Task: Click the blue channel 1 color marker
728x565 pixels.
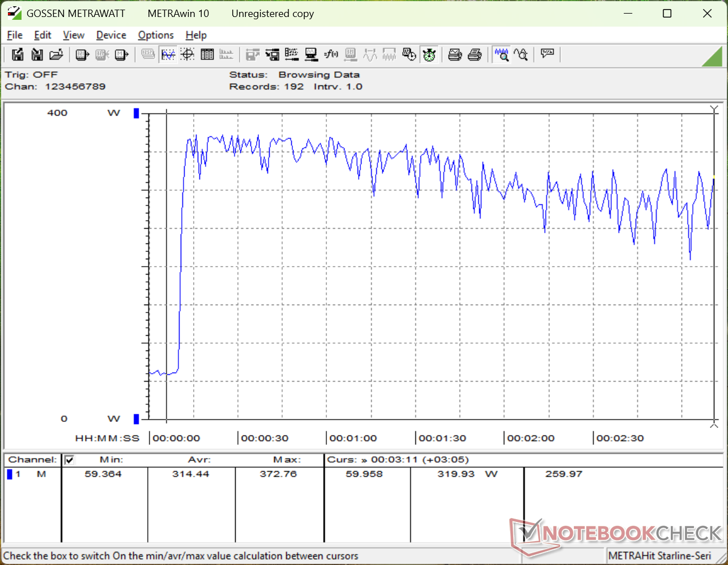Action: (10, 474)
